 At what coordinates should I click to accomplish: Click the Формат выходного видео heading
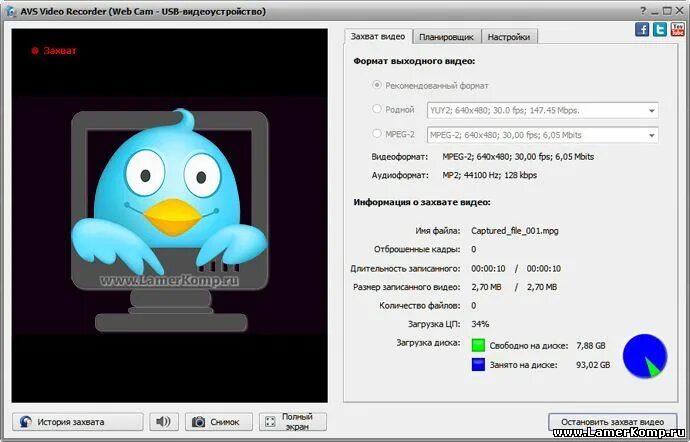click(414, 61)
